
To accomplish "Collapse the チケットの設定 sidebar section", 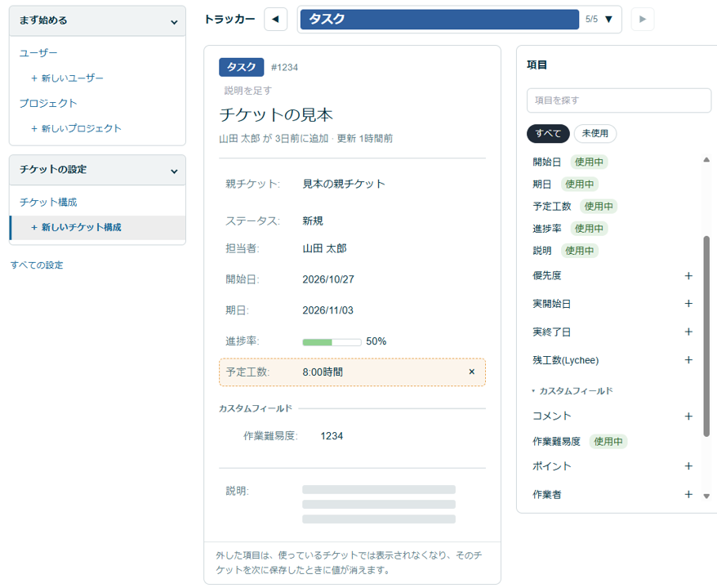I will pos(97,170).
